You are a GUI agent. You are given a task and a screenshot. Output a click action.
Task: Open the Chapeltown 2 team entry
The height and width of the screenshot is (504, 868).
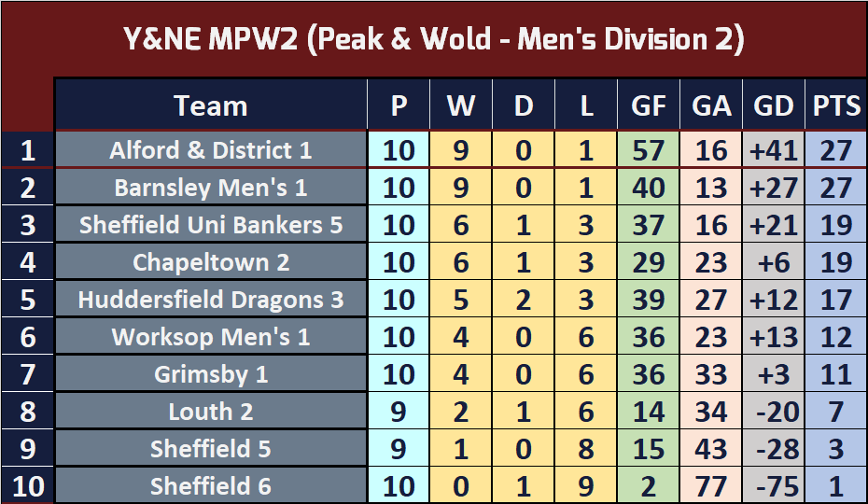coord(211,262)
